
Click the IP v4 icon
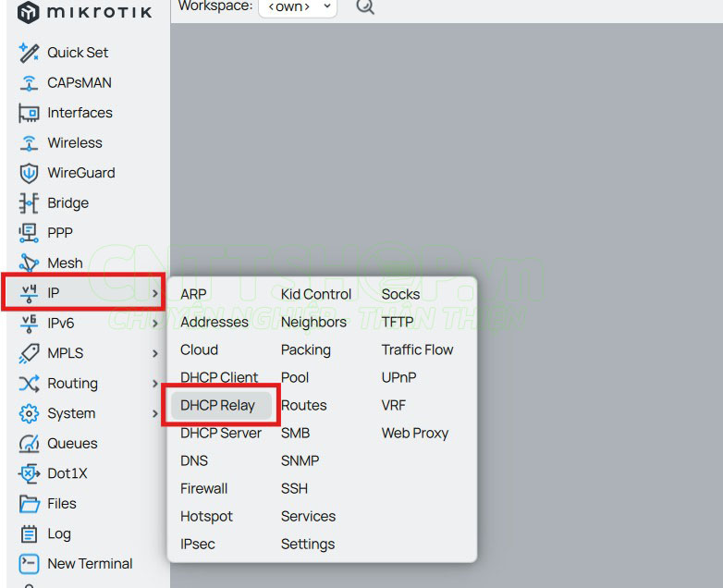click(x=29, y=293)
